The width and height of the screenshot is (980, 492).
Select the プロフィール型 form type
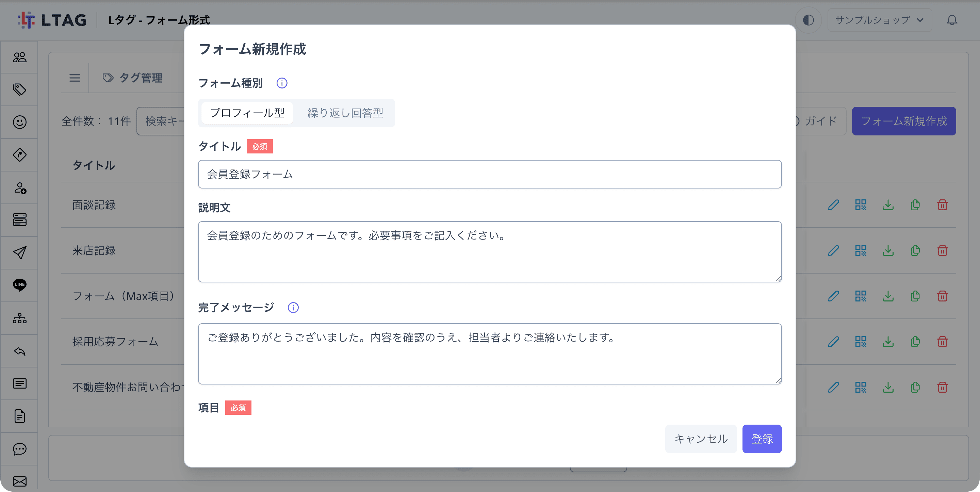click(247, 113)
